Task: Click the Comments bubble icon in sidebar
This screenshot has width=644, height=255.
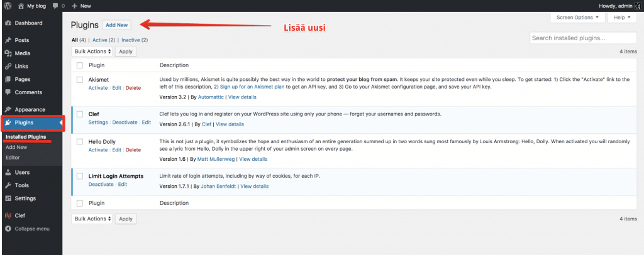Action: [8, 93]
